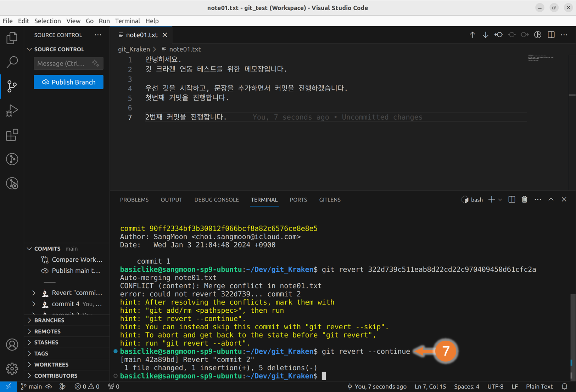Kill the terminal with trash icon

pos(525,200)
